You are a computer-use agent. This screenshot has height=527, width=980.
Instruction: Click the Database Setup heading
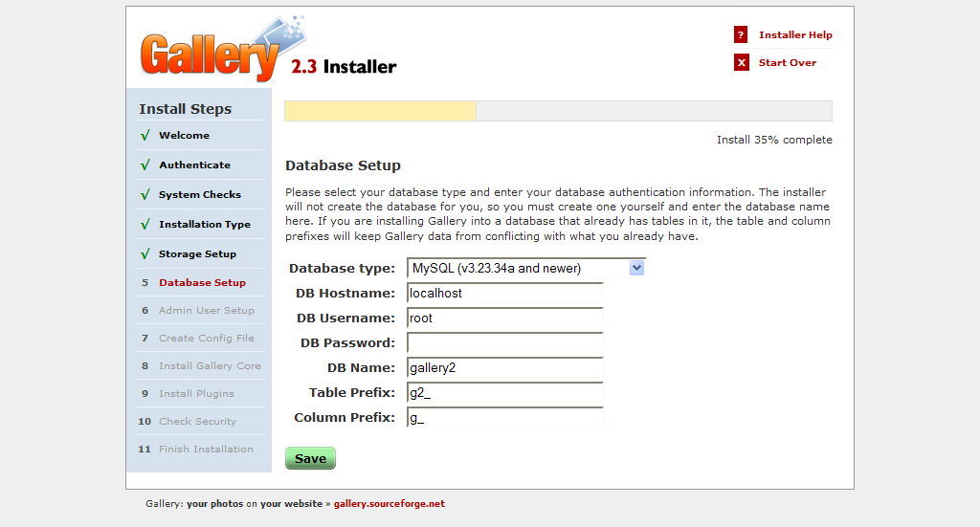point(343,165)
